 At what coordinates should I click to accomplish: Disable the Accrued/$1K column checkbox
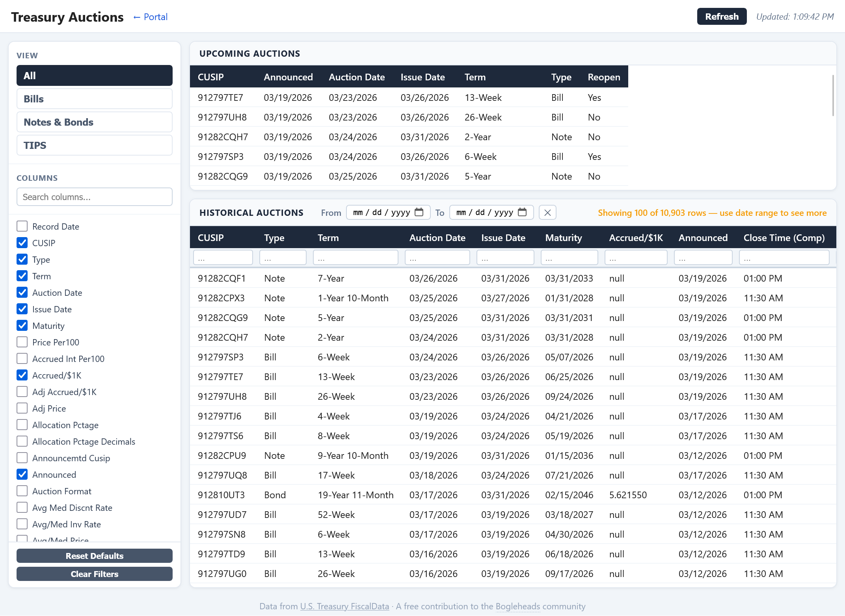tap(22, 375)
